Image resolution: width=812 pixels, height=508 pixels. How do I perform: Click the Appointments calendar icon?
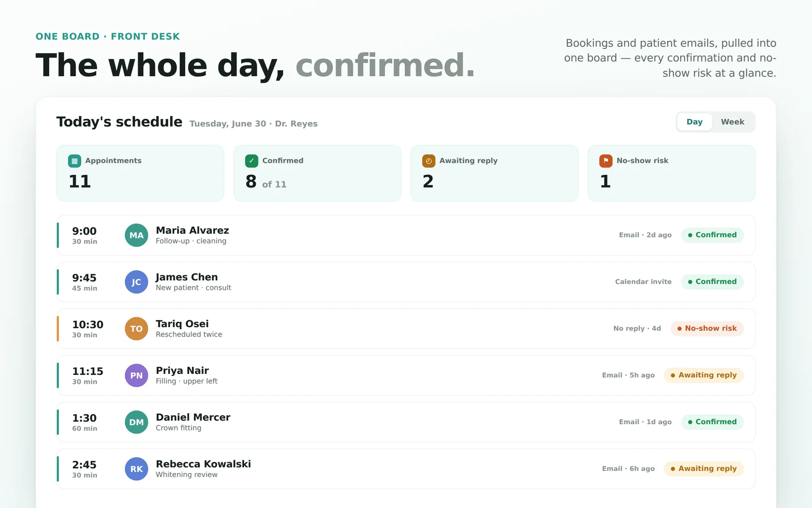click(75, 161)
